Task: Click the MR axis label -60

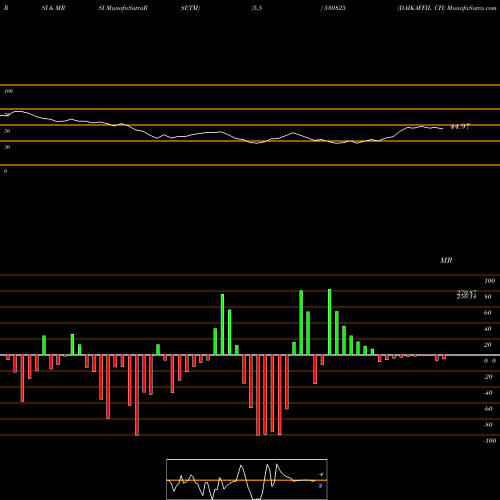Action: (x=488, y=409)
